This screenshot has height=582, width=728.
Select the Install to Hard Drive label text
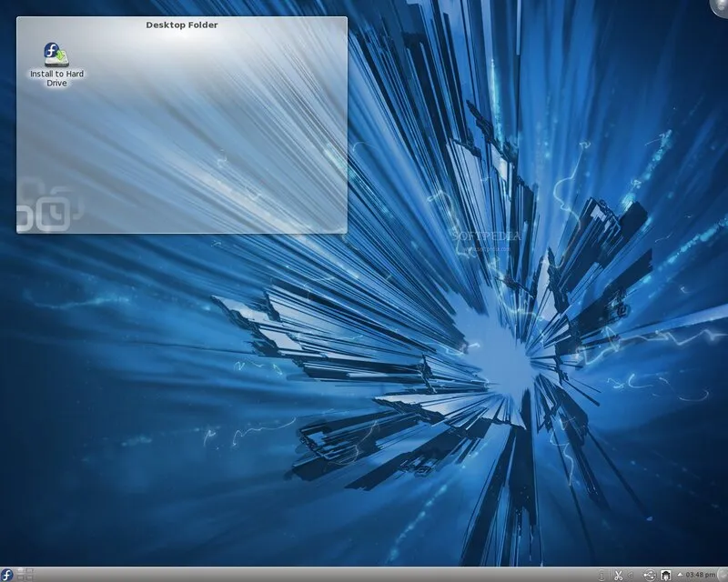[56, 78]
